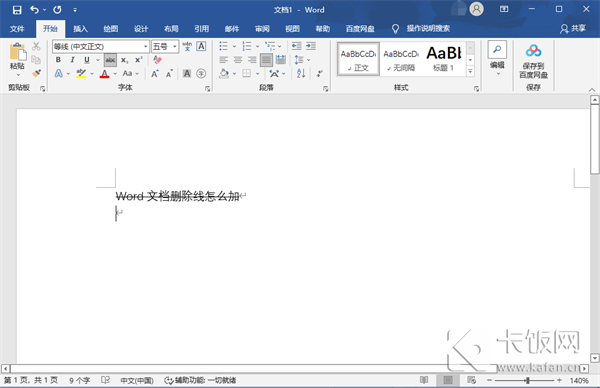Viewport: 600px width, 388px height.
Task: Justify the text with the highlighted alignment button
Action: (x=266, y=60)
